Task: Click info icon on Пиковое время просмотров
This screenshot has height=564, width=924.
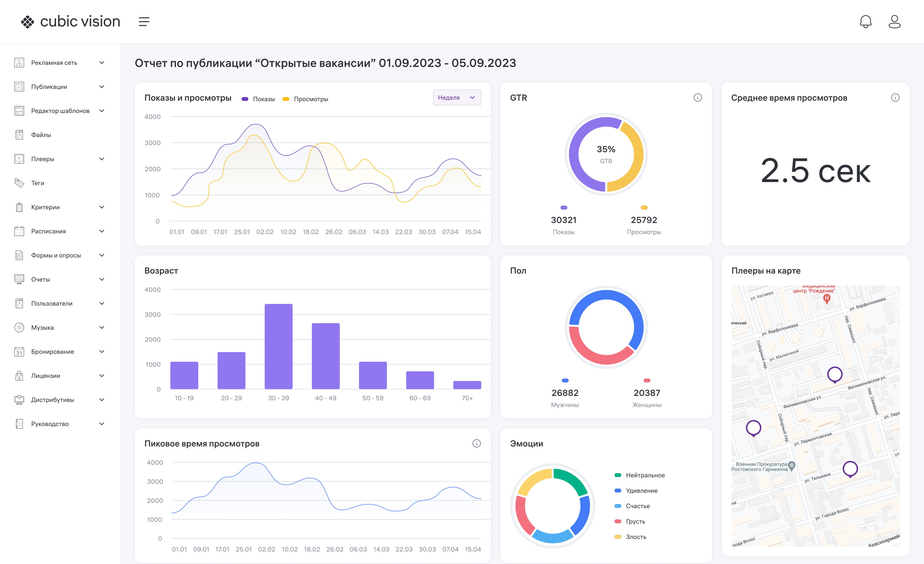Action: (476, 443)
